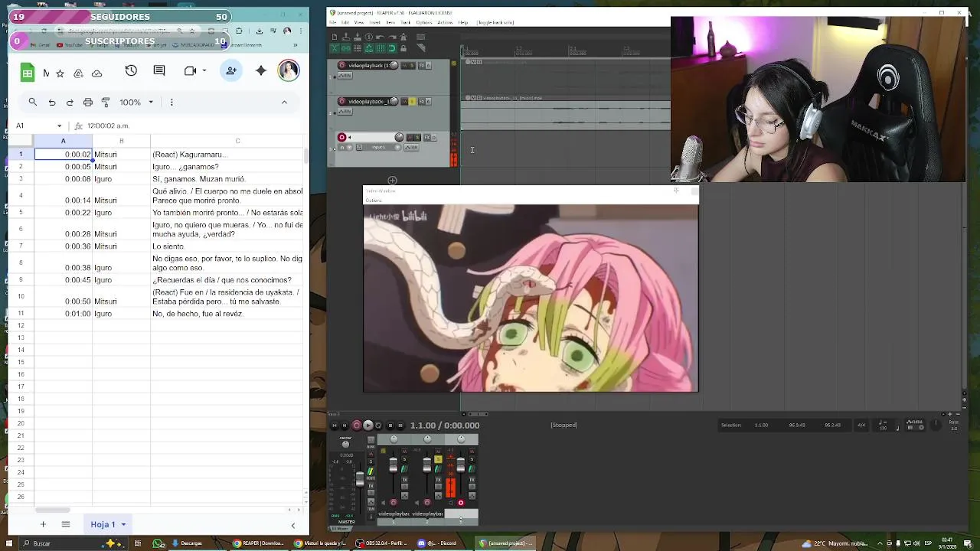Image resolution: width=980 pixels, height=551 pixels.
Task: Open input 1 selector on third track
Action: point(378,147)
